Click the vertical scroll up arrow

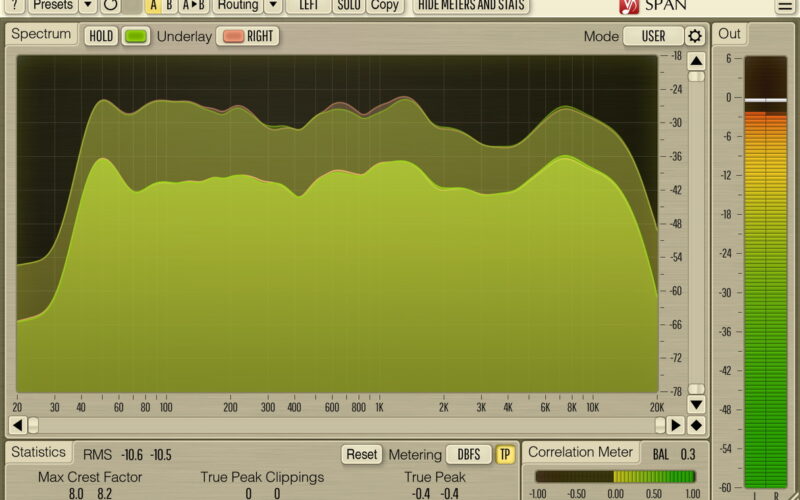point(696,61)
